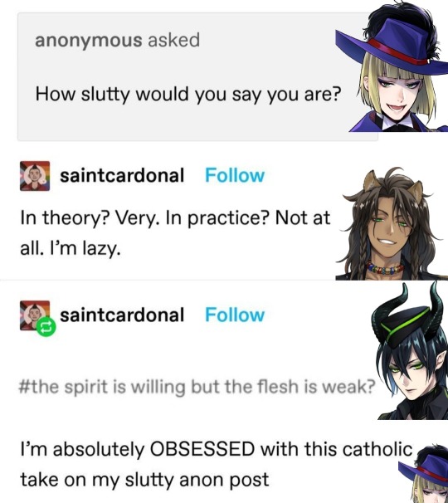Open saintcardonal username beside reblog badge
The image size is (448, 503).
pyautogui.click(x=122, y=315)
